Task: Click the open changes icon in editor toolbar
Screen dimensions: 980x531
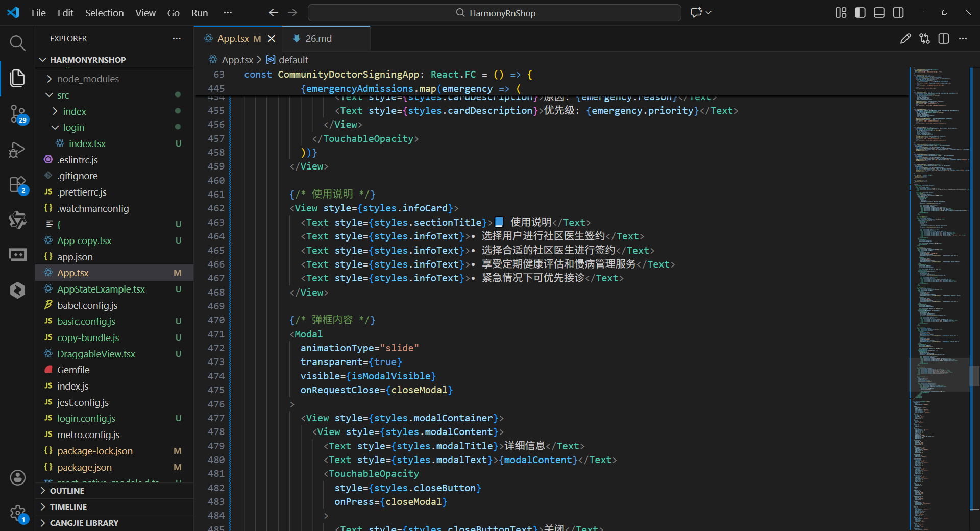Action: tap(924, 38)
